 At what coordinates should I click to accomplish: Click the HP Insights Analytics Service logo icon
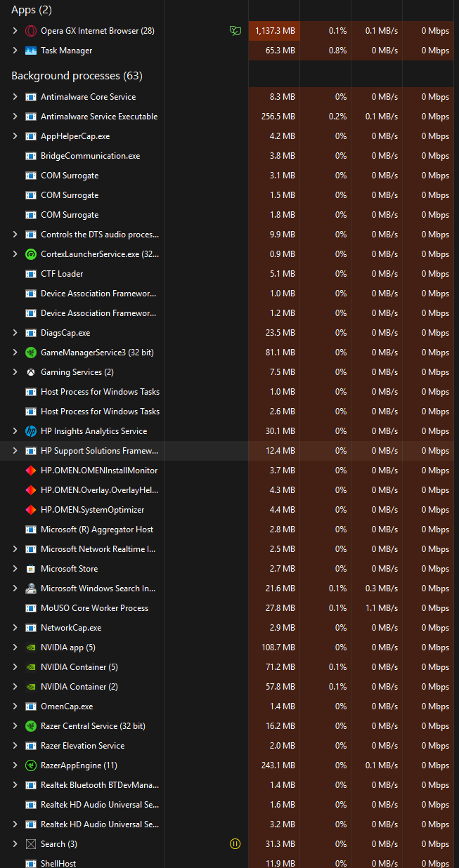(x=31, y=431)
